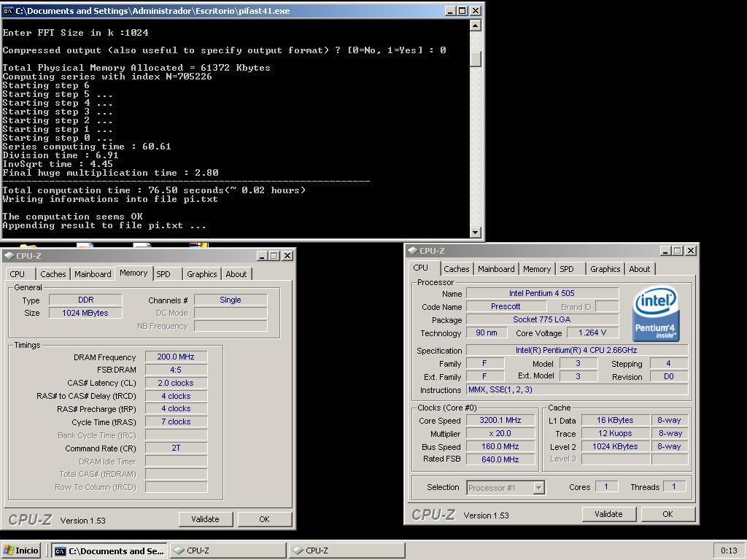Open About tab in right CPU-Z window
This screenshot has height=560, width=747.
[x=639, y=269]
